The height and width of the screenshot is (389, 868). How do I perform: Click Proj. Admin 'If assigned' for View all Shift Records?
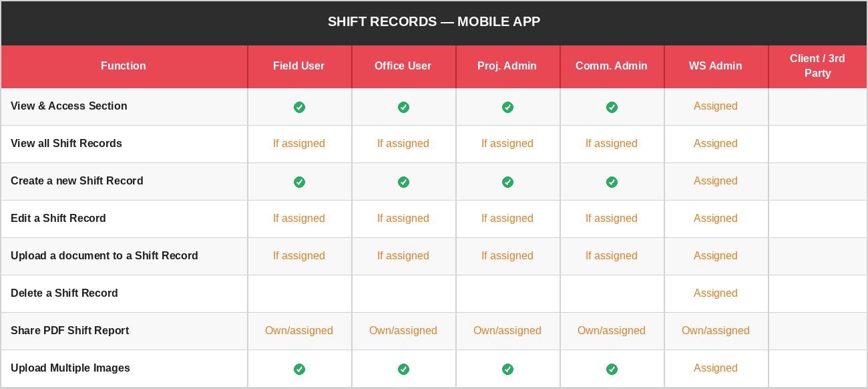coord(507,144)
